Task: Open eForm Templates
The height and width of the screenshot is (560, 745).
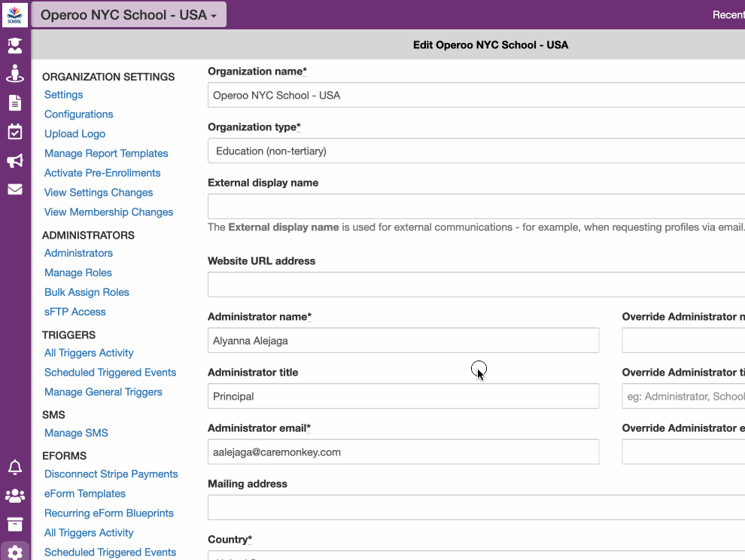Action: pyautogui.click(x=85, y=494)
